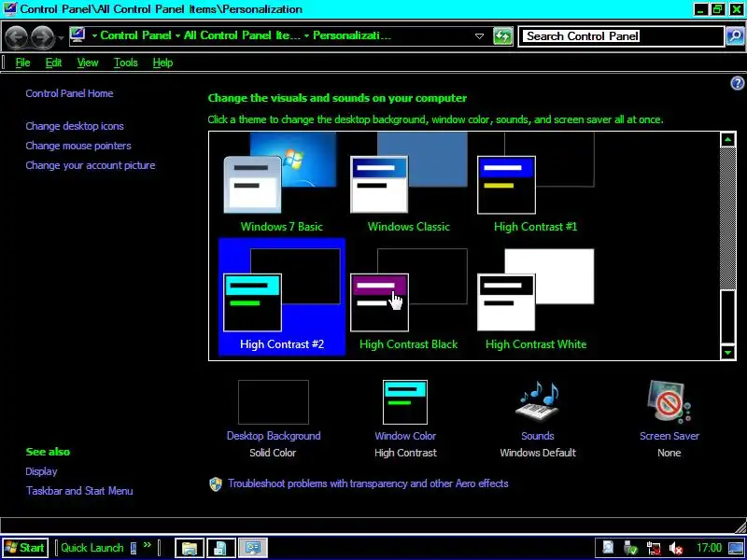Expand the Control Panel breadcrumb arrow

pos(95,35)
